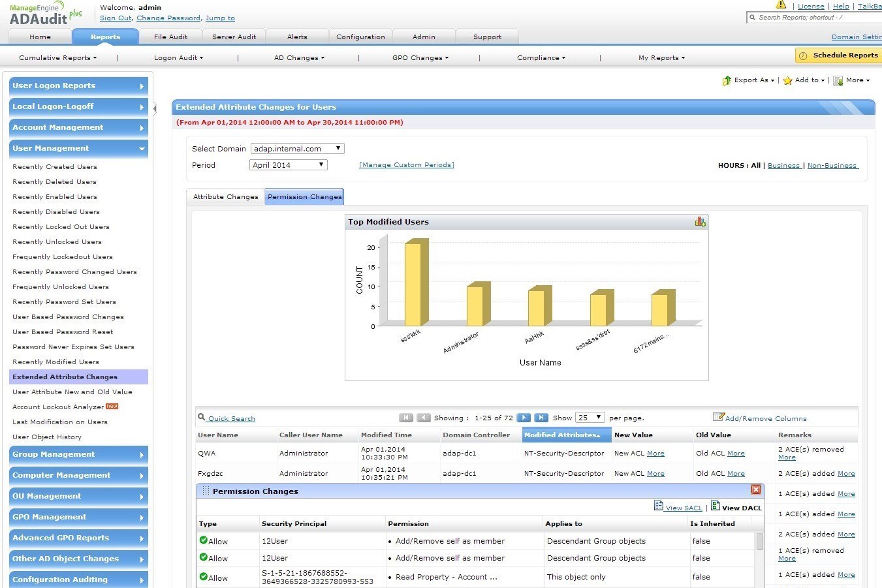
Task: Open the Period dropdown showing April 2014
Action: [x=288, y=165]
